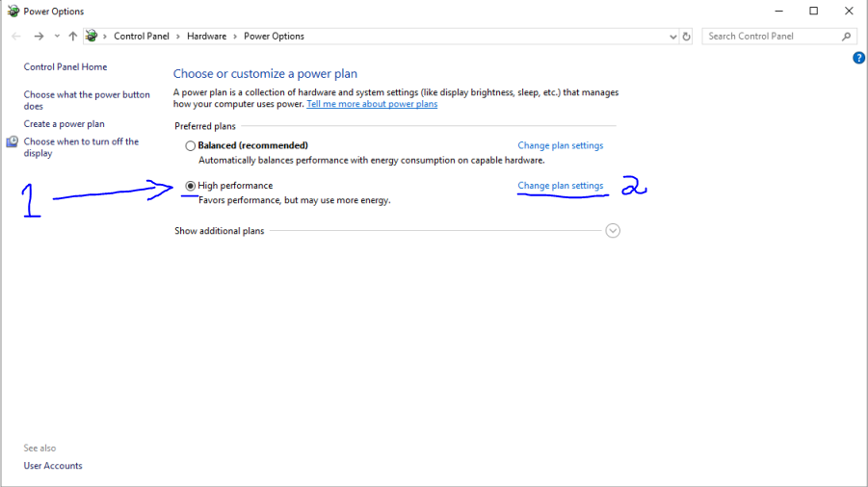
Task: Open the address bar history dropdown
Action: pos(672,37)
